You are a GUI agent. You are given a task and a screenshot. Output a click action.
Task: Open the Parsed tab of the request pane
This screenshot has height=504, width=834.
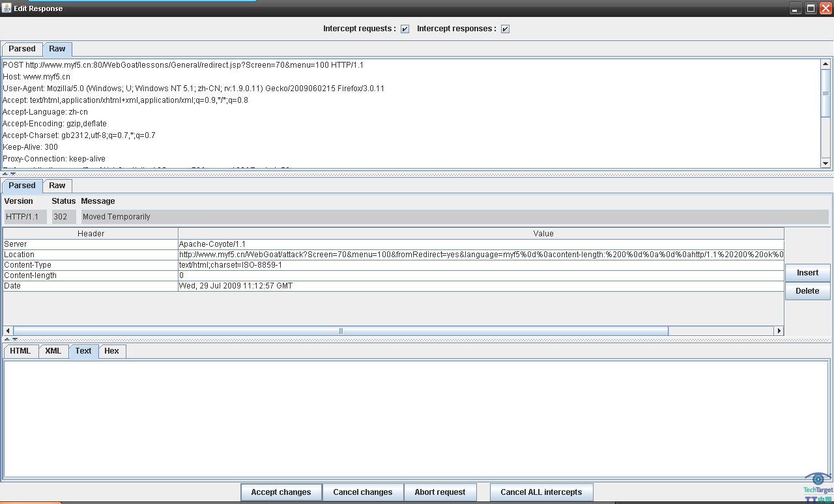[x=22, y=49]
